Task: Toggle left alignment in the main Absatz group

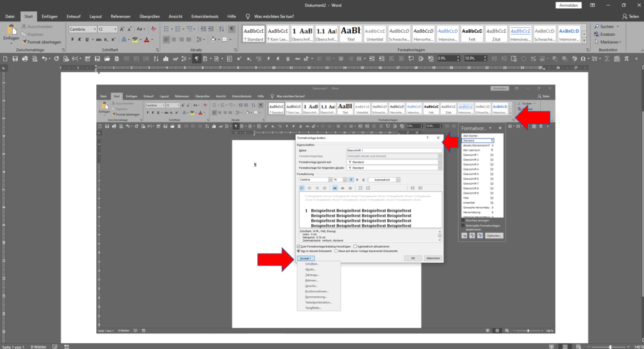Action: [166, 40]
